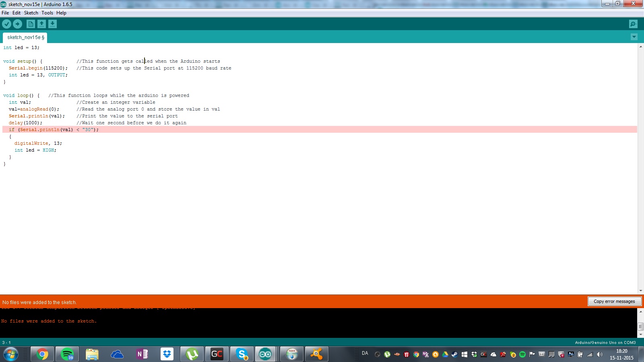Click the '3 - 1' line indicator
644x362 pixels.
click(6, 343)
